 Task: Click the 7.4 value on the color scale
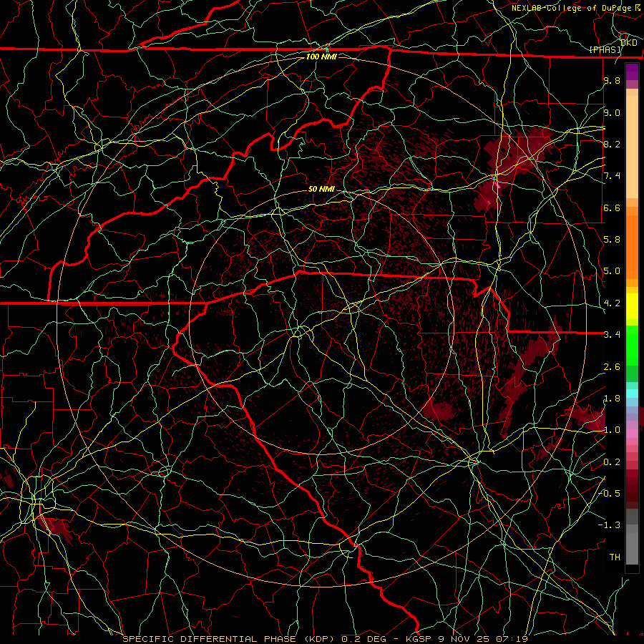612,176
